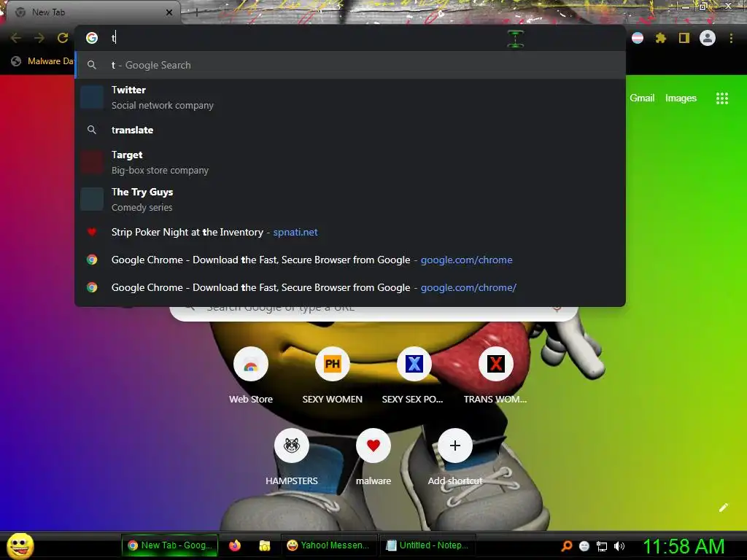Open the spnati.net history suggestion

(350, 232)
